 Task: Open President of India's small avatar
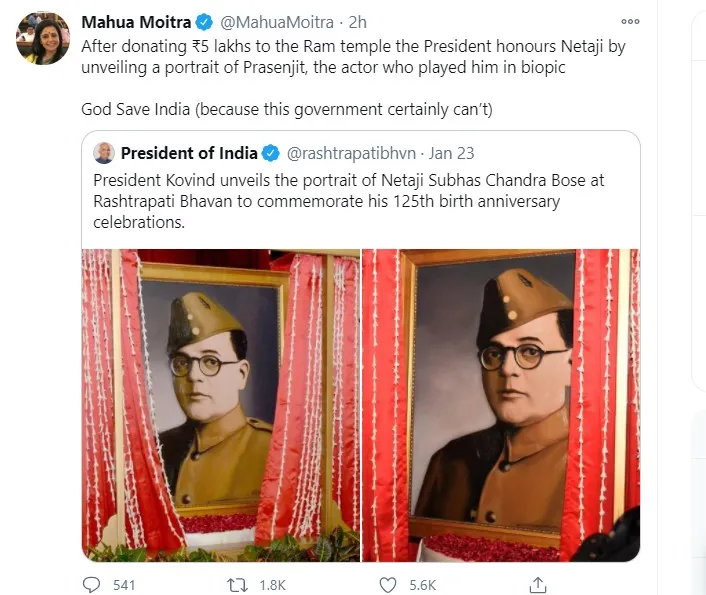[104, 153]
